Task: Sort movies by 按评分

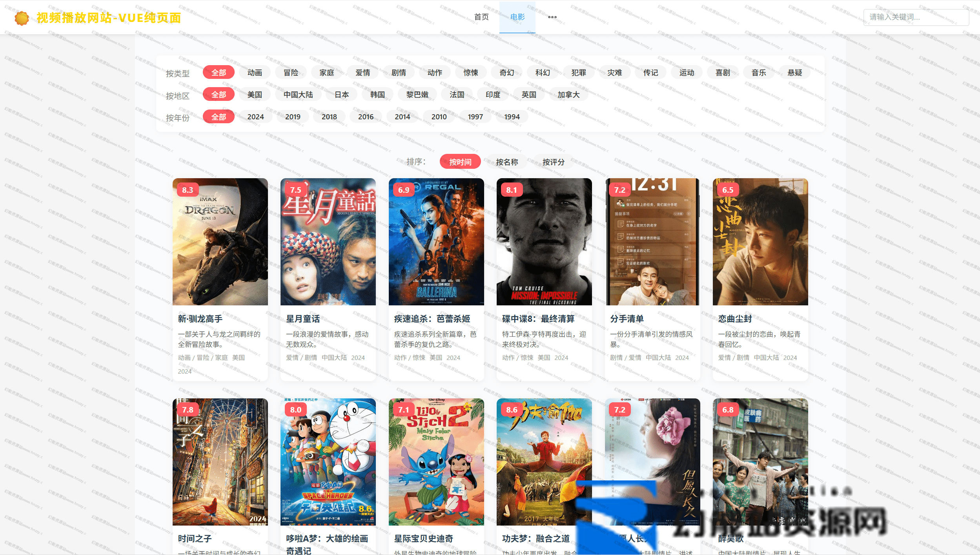Action: (553, 162)
